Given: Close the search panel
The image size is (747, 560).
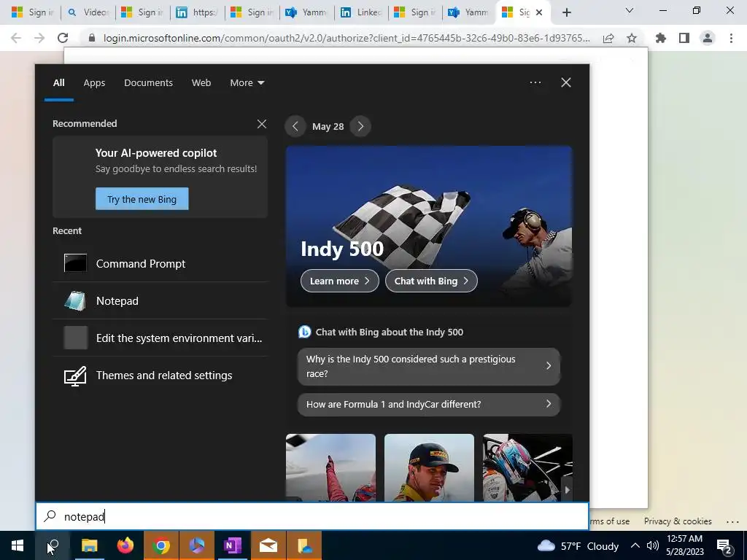Looking at the screenshot, I should click(x=565, y=82).
